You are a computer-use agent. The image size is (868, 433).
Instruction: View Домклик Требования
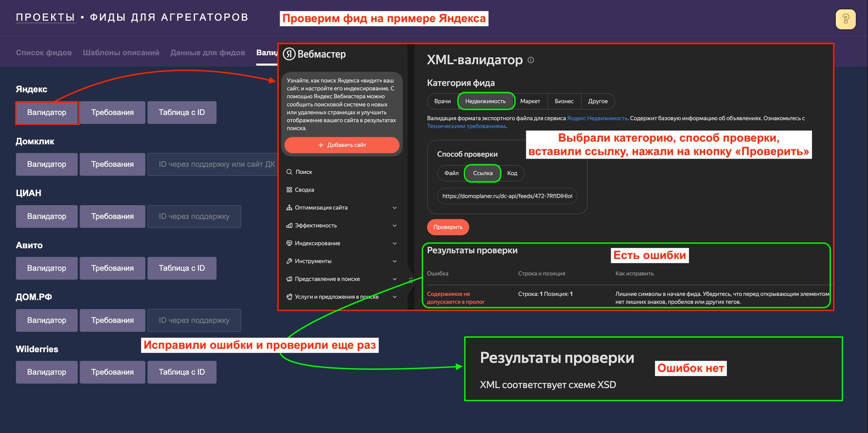[113, 164]
